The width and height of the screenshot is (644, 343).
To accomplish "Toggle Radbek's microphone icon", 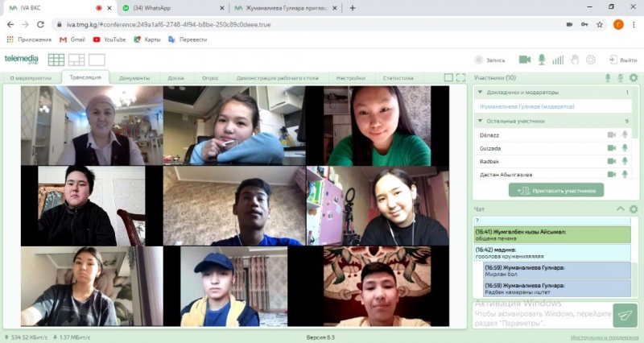I will 625,161.
